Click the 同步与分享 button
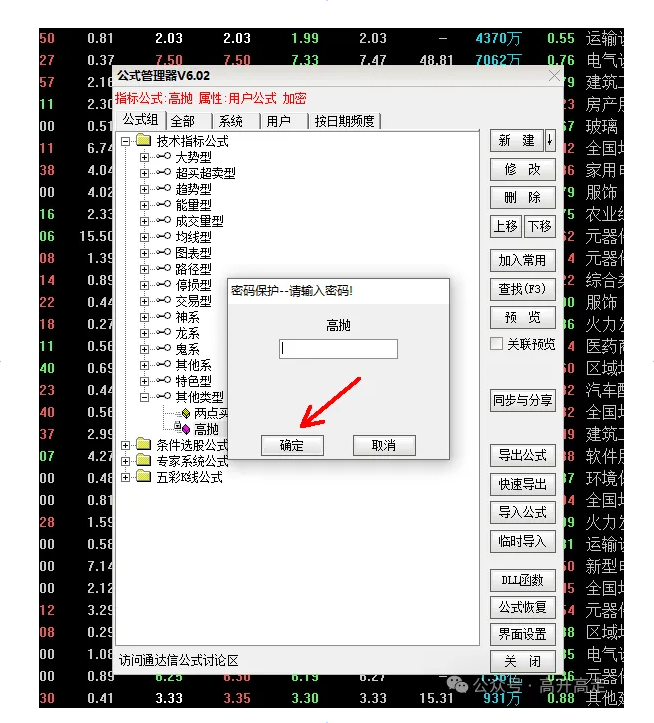 click(x=523, y=400)
